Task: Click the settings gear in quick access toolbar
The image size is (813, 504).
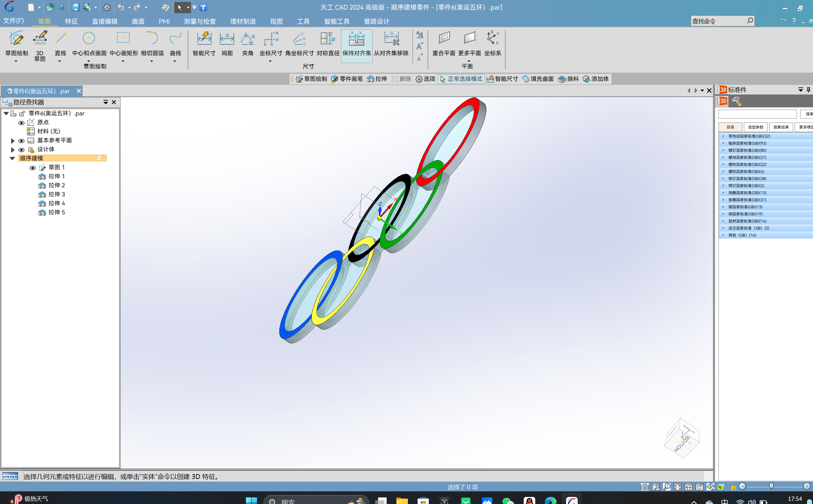Action: (107, 7)
